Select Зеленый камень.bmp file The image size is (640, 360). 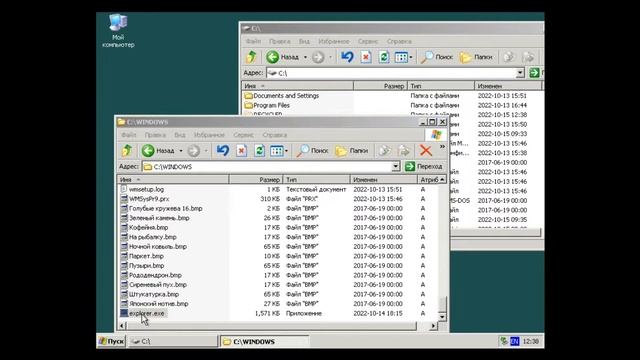159,218
